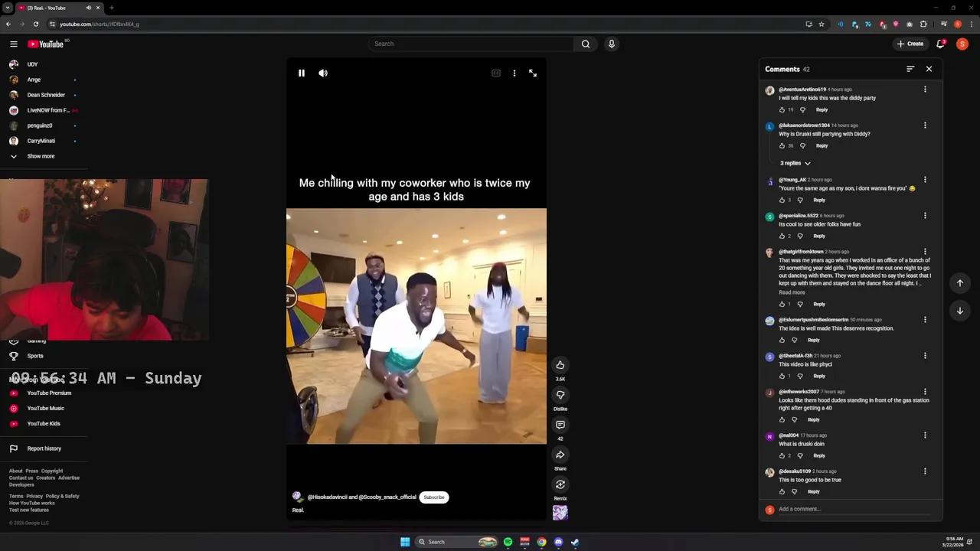Open the Shorts three-dot options menu

coord(514,73)
